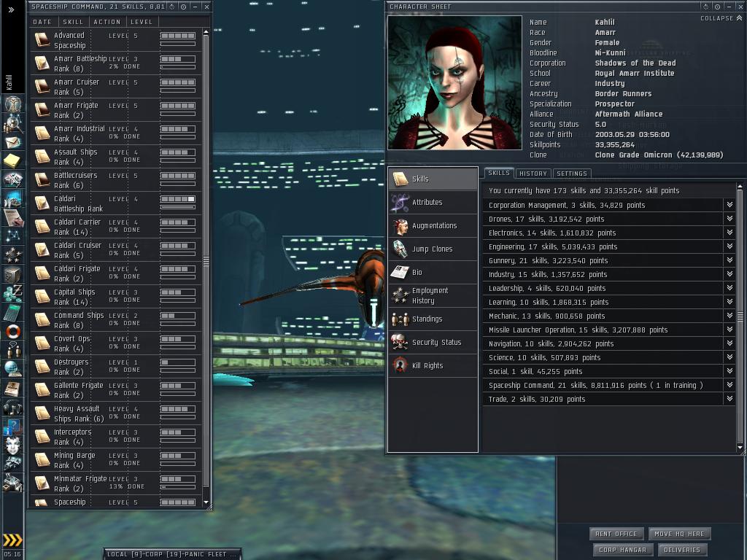Open the ship fitting icon in sidebar
Viewport: 747px width, 560px height.
[13, 179]
